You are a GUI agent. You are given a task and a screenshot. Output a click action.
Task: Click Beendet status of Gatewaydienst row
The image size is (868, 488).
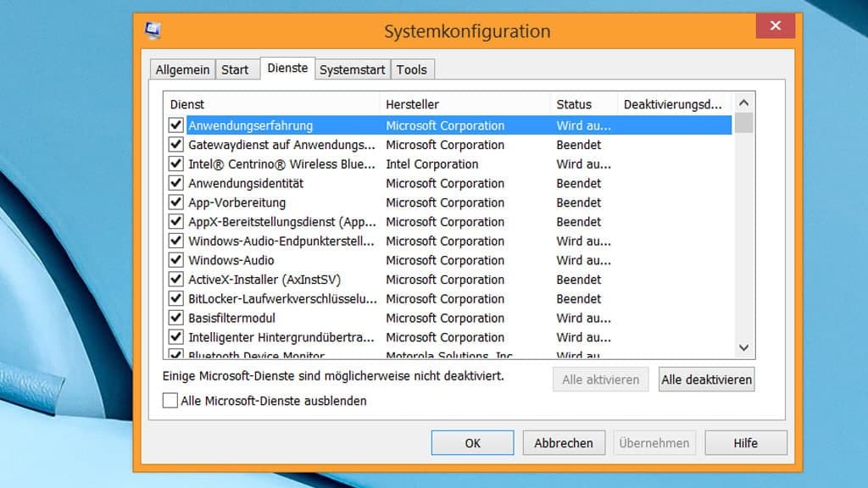(x=578, y=145)
